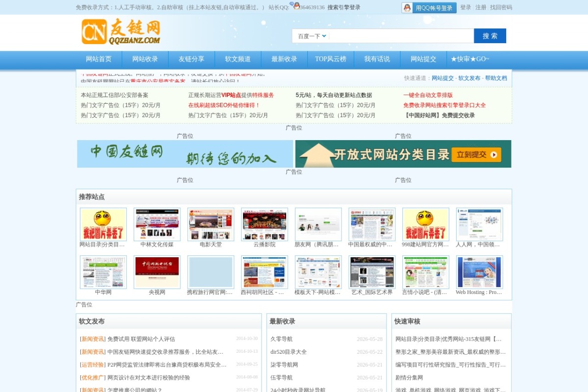Click the 免费收录网站搜索引擎登录口大全 link
Viewport: 588px width, 392px height.
coord(444,105)
